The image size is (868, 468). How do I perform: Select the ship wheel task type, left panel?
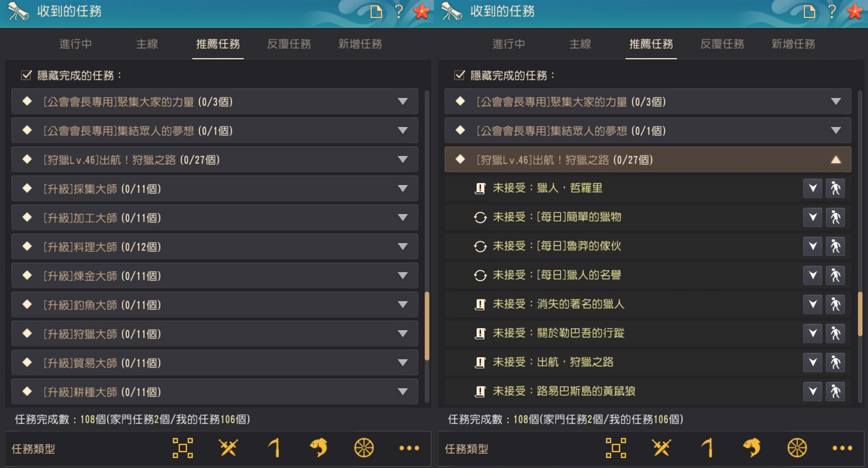point(364,448)
